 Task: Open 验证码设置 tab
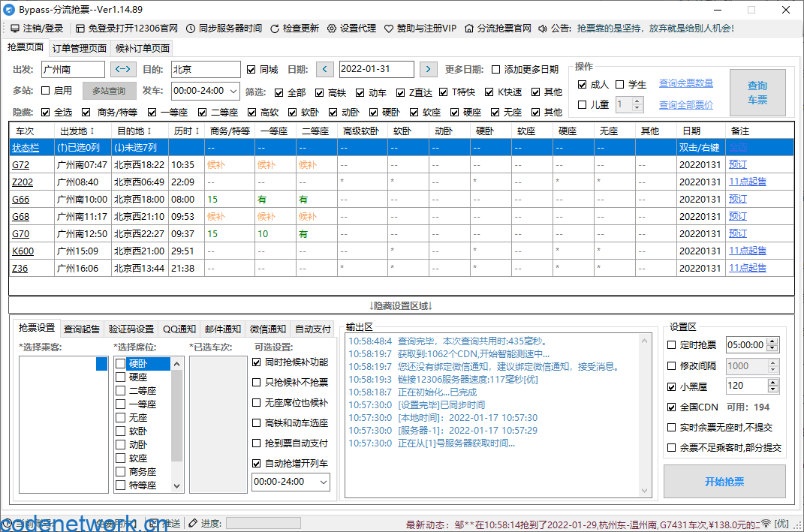(131, 329)
